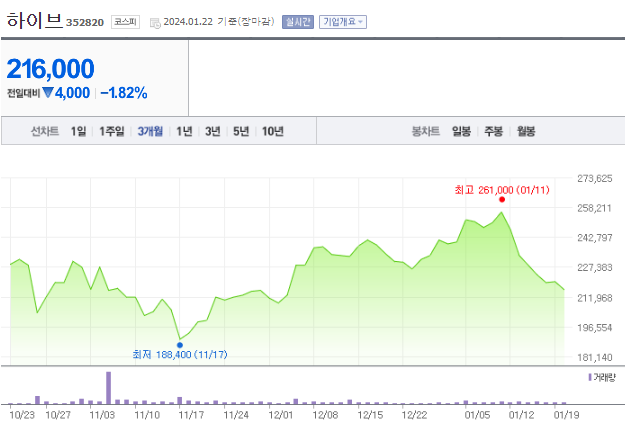The width and height of the screenshot is (625, 436).
Task: Click the 11/03 date axis label
Action: tap(102, 415)
